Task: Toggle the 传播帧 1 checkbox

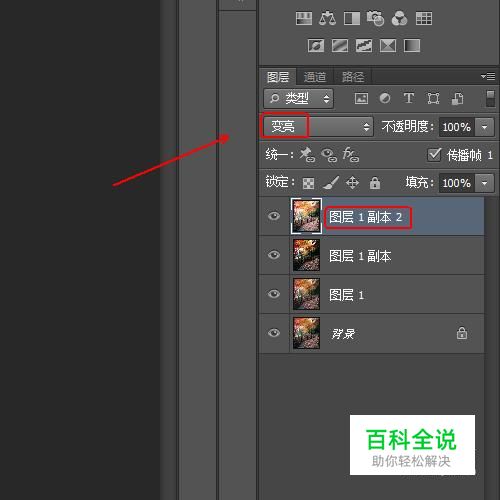Action: 434,155
